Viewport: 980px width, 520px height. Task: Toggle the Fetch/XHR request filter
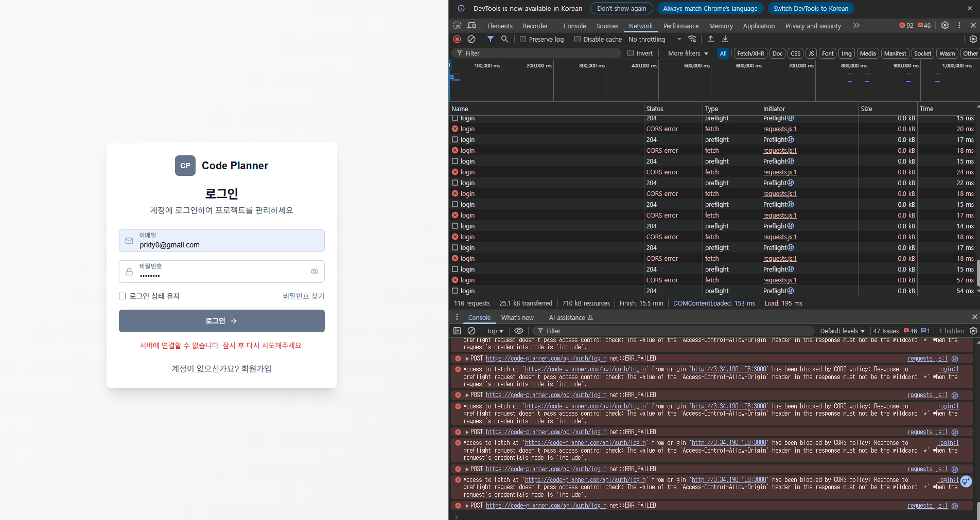tap(750, 53)
